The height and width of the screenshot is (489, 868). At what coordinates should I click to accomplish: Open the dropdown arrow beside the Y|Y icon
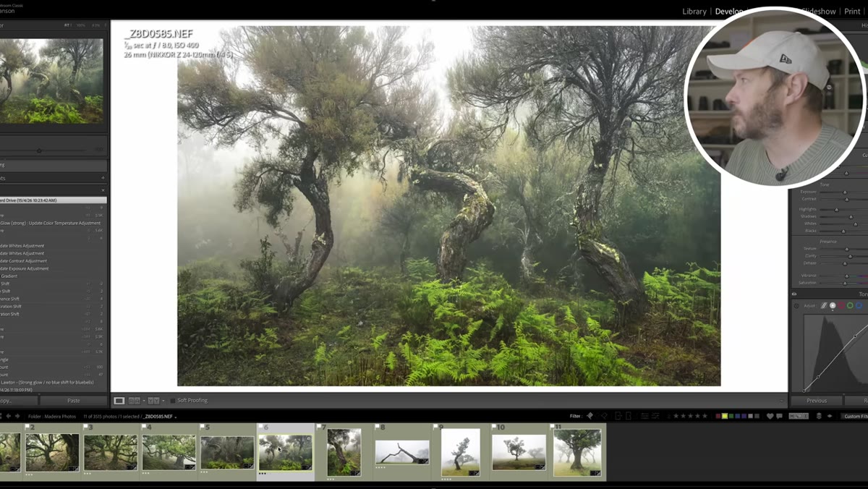tap(163, 400)
